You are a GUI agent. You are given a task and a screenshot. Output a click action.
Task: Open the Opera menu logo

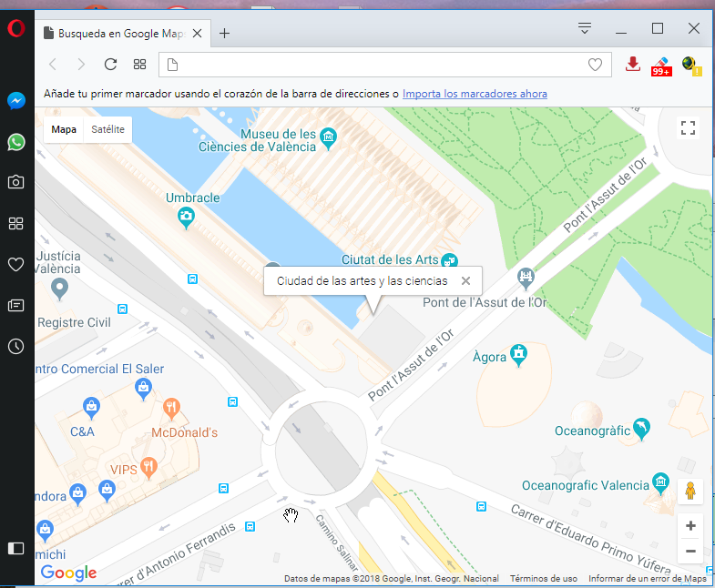(16, 28)
